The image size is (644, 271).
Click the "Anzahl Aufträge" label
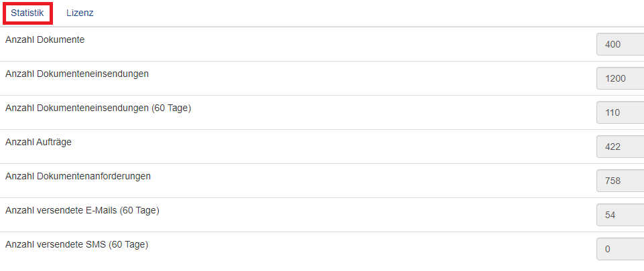(38, 142)
